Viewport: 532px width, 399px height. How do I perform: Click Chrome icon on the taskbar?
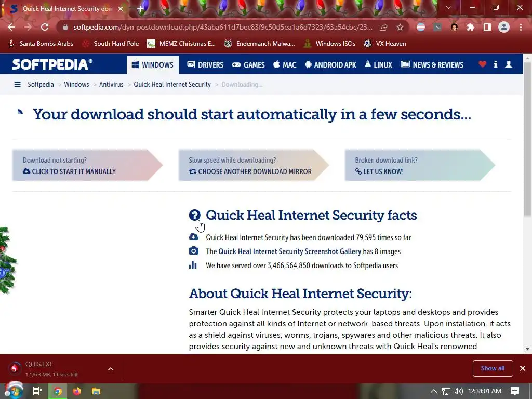point(58,391)
